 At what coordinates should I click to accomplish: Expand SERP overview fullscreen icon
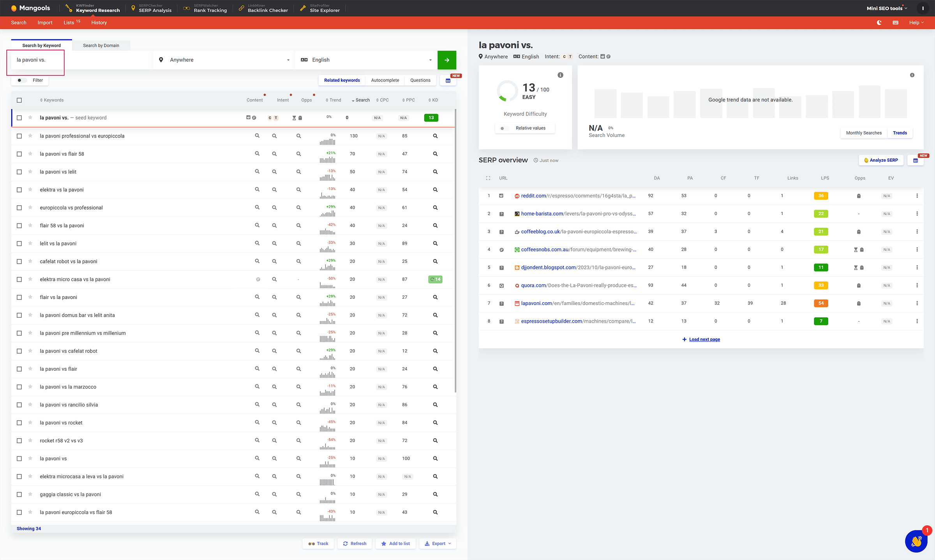coord(488,178)
